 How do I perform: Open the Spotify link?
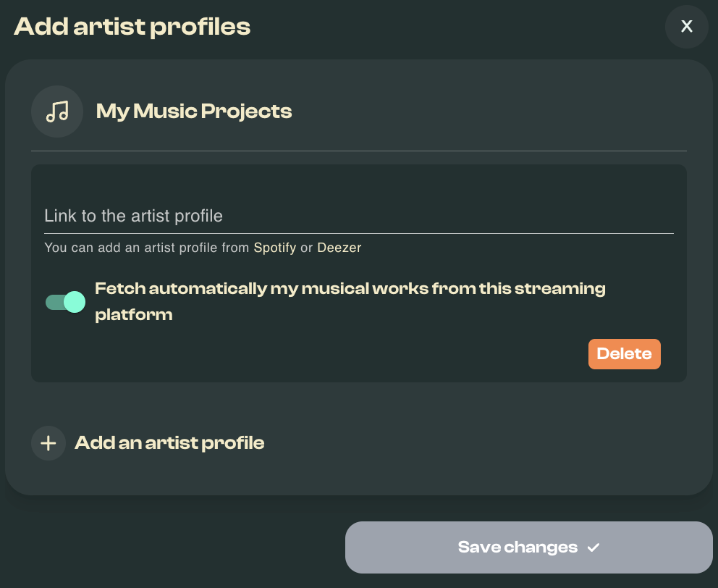coord(274,248)
